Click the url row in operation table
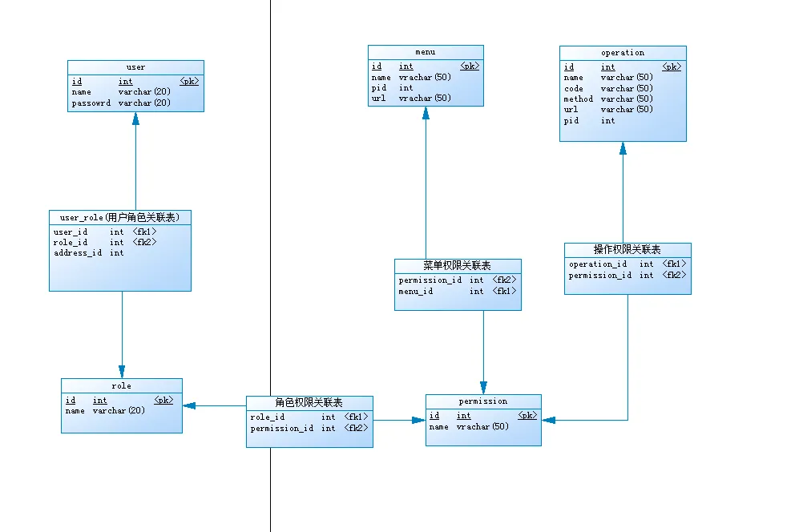The height and width of the screenshot is (532, 803). pos(608,110)
